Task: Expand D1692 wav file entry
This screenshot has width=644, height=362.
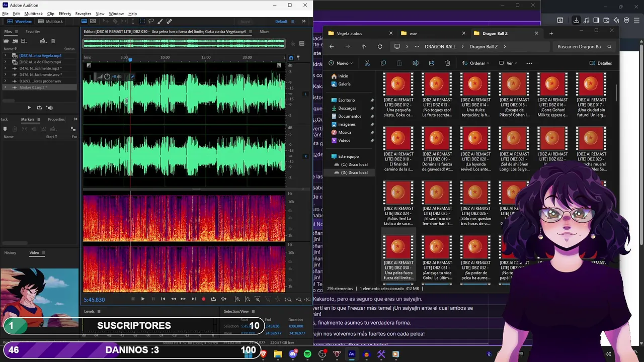Action: (6, 81)
